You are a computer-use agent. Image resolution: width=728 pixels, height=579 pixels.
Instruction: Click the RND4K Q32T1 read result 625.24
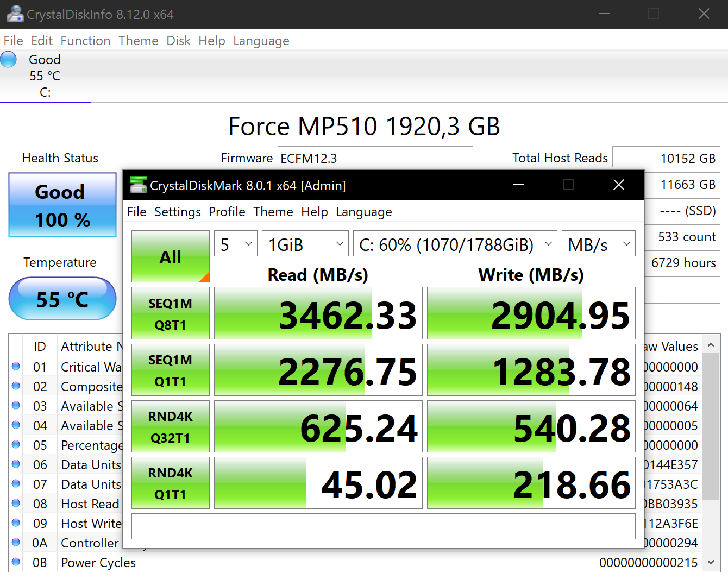click(x=318, y=426)
